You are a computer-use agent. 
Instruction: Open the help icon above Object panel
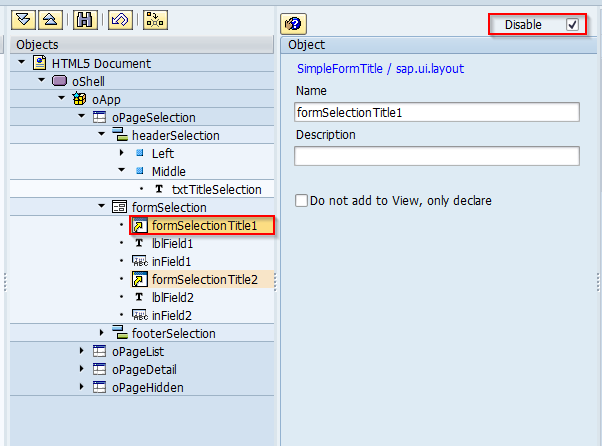(294, 24)
